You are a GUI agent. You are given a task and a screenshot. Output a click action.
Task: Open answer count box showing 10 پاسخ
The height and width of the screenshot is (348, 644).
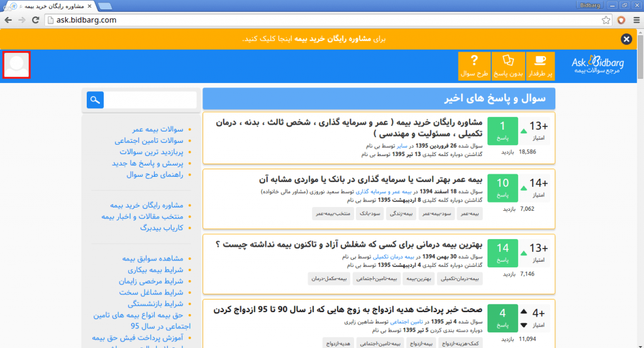[x=502, y=188]
